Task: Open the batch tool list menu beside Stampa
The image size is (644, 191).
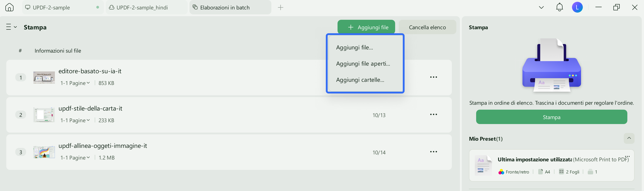Action: tap(11, 27)
